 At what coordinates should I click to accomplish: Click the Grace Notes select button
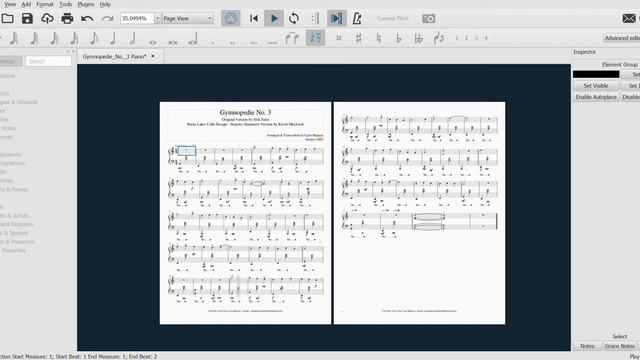coord(620,346)
